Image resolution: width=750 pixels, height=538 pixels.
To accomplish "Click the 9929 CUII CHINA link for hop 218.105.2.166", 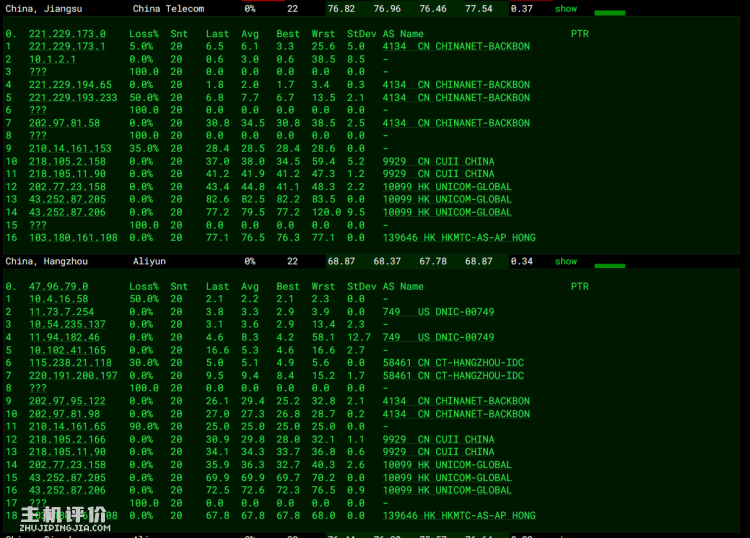I will 439,439.
